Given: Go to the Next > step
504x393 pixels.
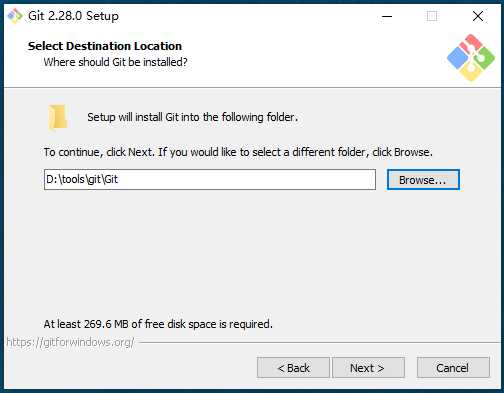Looking at the screenshot, I should point(368,368).
